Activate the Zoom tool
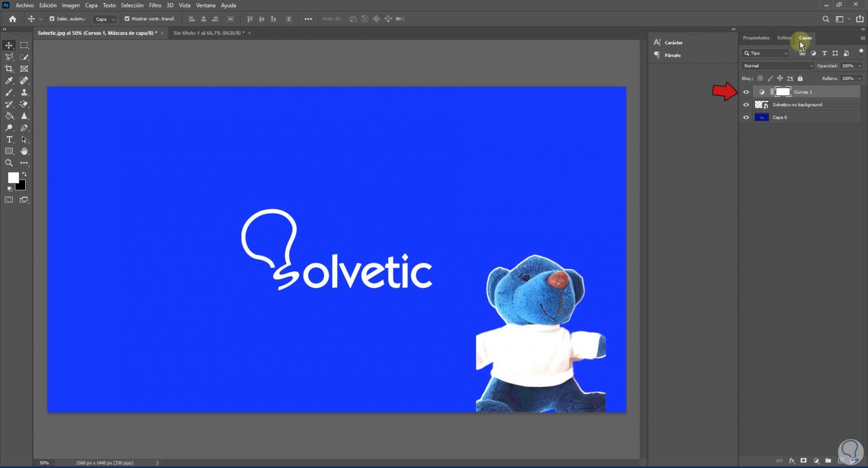The width and height of the screenshot is (868, 468). click(x=9, y=163)
